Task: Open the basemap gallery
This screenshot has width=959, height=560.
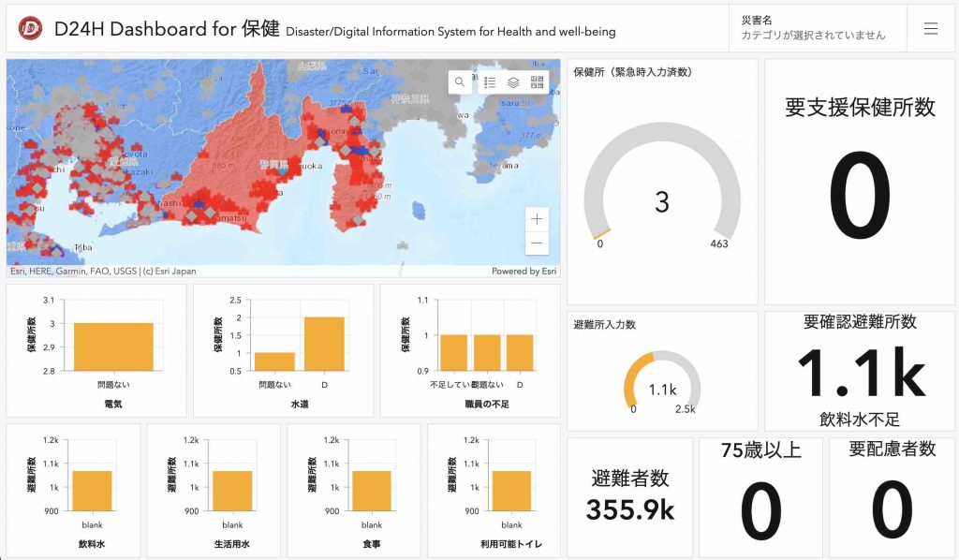Action: coord(537,81)
